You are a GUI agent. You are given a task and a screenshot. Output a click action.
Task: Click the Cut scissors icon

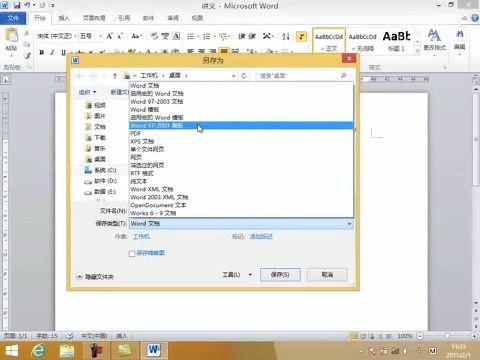tap(27, 33)
